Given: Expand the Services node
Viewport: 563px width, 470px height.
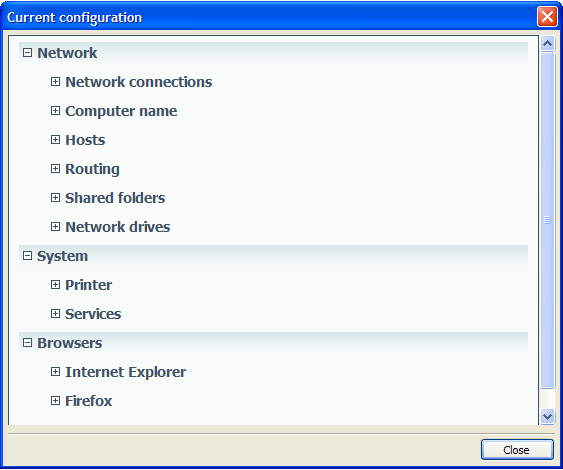Looking at the screenshot, I should (x=55, y=314).
